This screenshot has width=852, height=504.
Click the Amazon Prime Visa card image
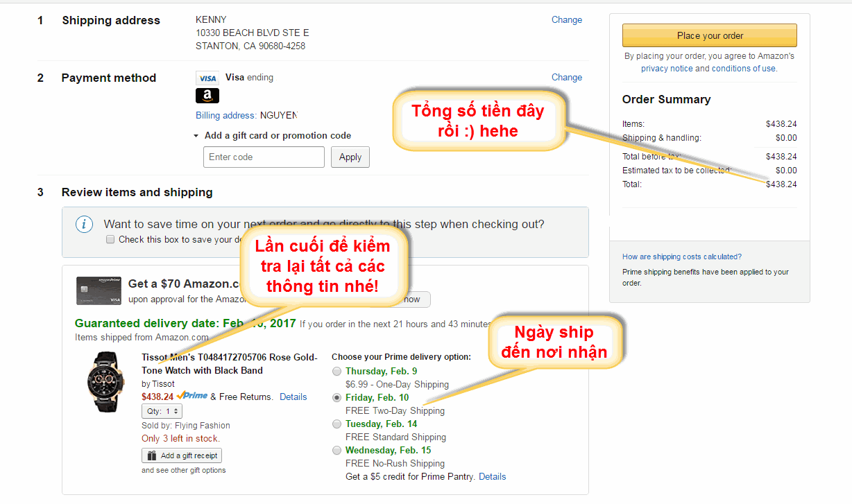point(99,291)
